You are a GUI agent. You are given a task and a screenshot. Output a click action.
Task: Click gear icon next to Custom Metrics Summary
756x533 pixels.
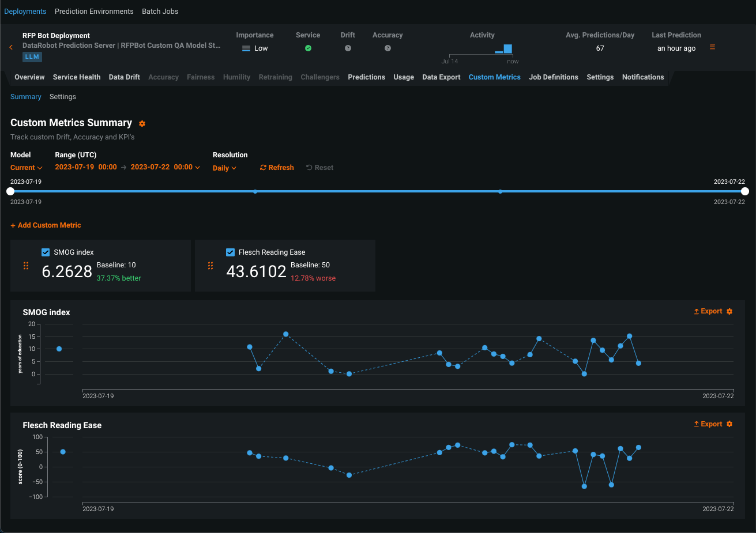142,123
